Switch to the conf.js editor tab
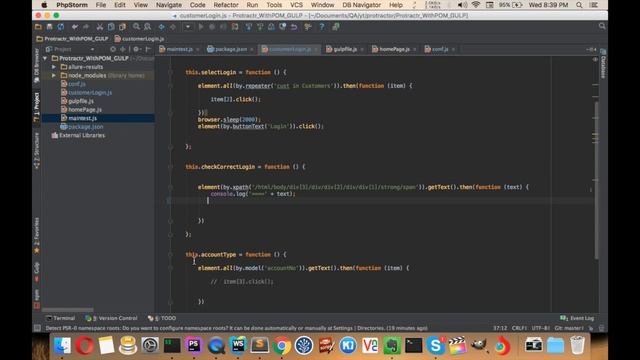The width and height of the screenshot is (640, 360). pos(440,49)
